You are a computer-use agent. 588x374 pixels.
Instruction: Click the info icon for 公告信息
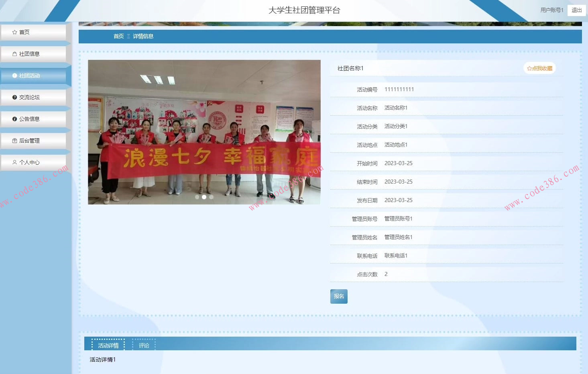click(x=15, y=119)
